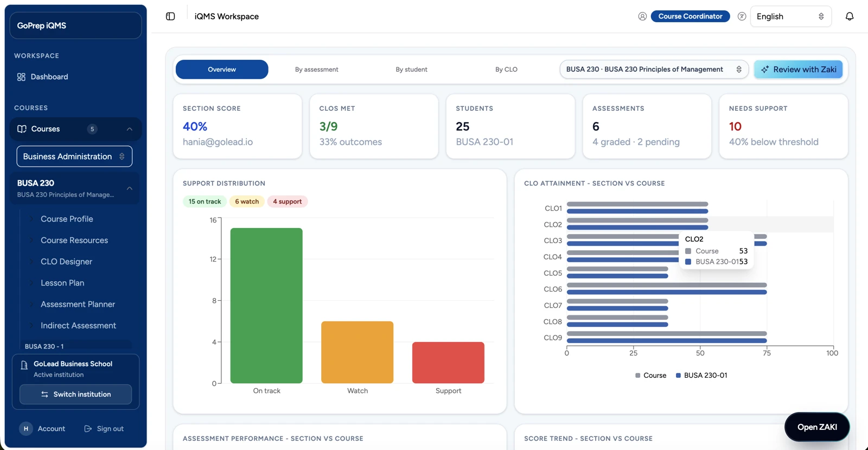This screenshot has width=868, height=450.
Task: Click the circled icon beside the English selector
Action: click(x=742, y=16)
